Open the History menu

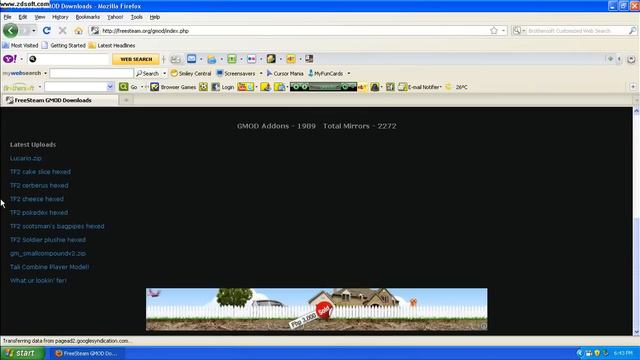pyautogui.click(x=60, y=17)
